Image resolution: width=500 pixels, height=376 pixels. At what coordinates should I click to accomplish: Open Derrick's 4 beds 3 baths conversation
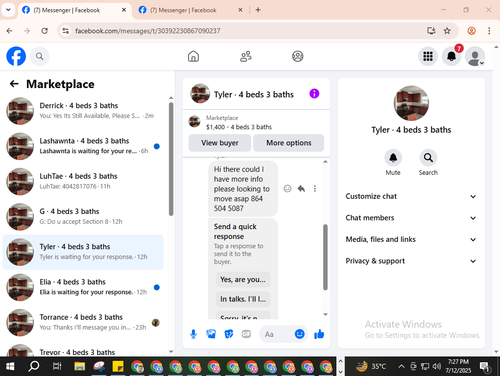tap(83, 111)
